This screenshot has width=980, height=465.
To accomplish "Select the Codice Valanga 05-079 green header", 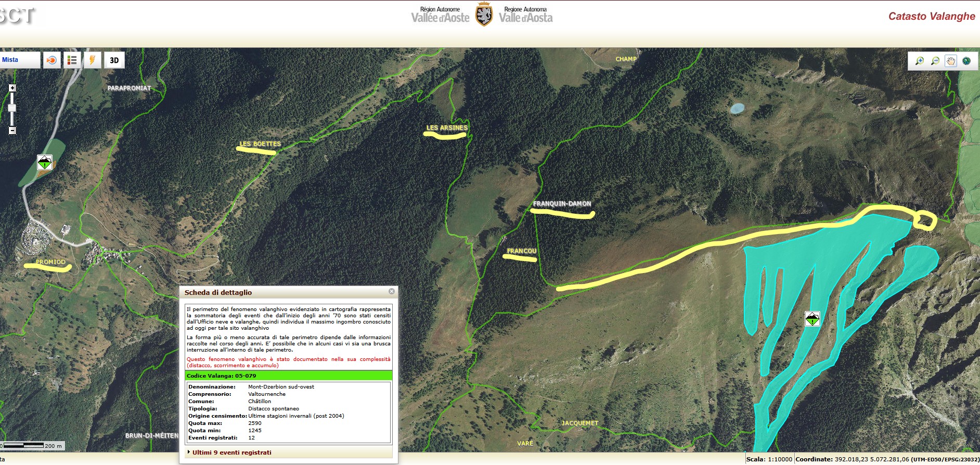I will (289, 376).
